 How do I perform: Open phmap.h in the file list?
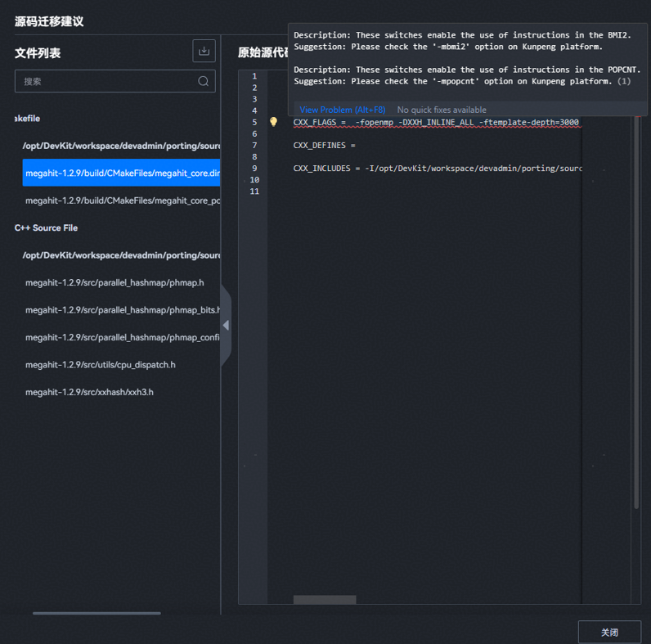[114, 282]
